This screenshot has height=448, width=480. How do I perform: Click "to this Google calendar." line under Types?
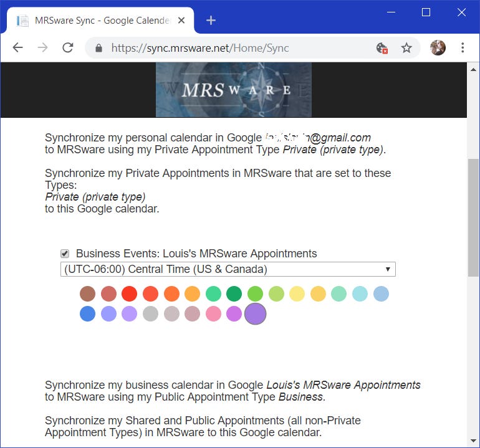(x=102, y=209)
